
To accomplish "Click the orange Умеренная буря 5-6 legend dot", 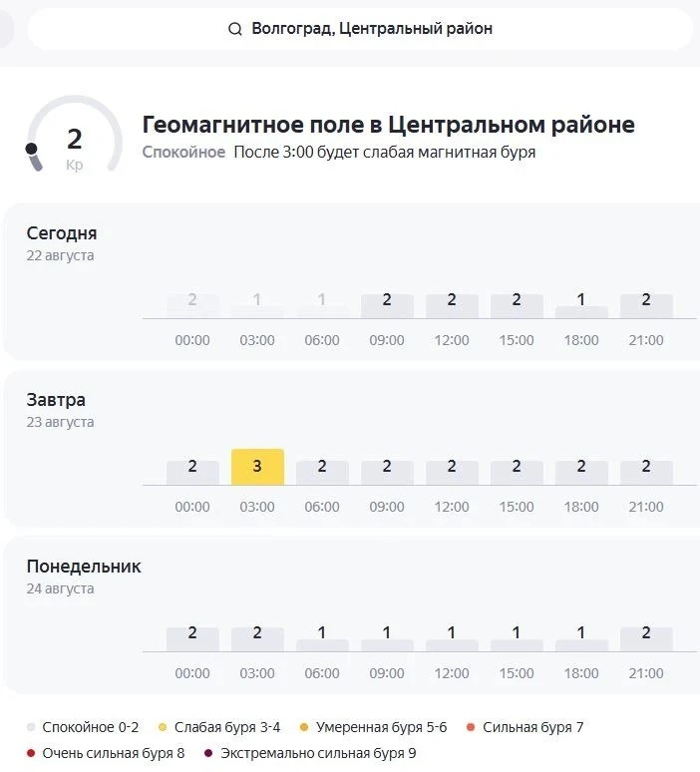I will 304,727.
